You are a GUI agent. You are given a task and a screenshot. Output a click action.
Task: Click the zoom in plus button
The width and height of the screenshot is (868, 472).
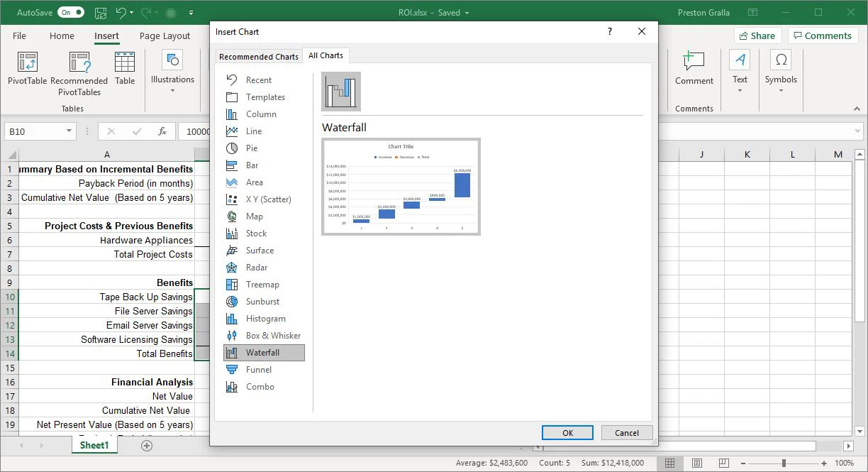[x=824, y=463]
